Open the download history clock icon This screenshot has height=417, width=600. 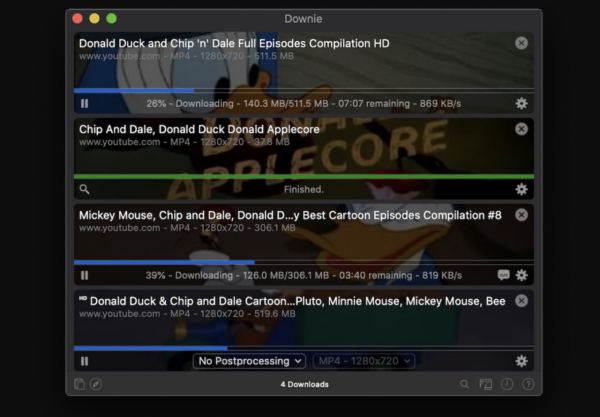click(x=507, y=384)
